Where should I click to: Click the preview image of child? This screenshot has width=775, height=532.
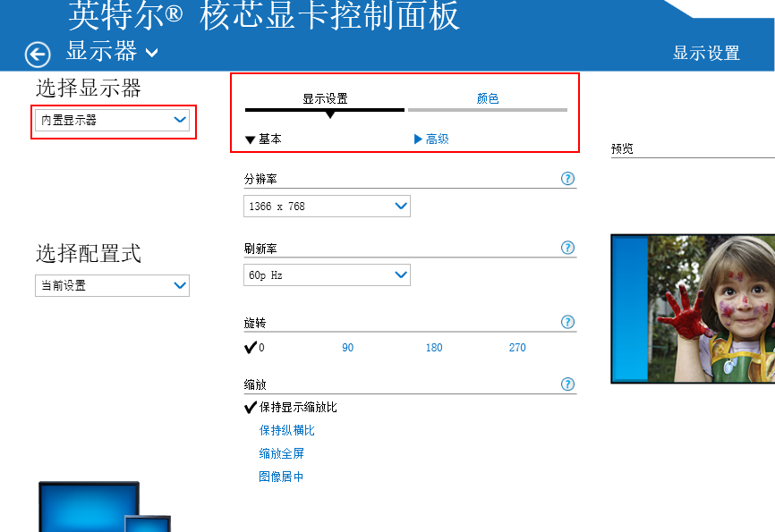693,308
